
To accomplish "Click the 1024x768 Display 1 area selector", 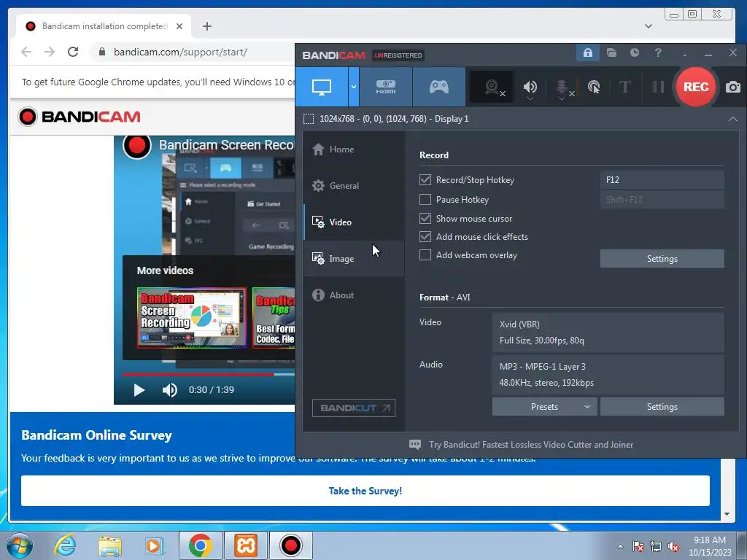I will [x=386, y=119].
